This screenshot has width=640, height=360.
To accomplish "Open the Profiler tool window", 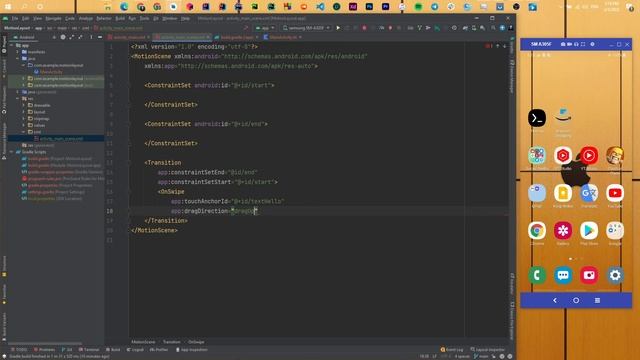I will pos(159,350).
